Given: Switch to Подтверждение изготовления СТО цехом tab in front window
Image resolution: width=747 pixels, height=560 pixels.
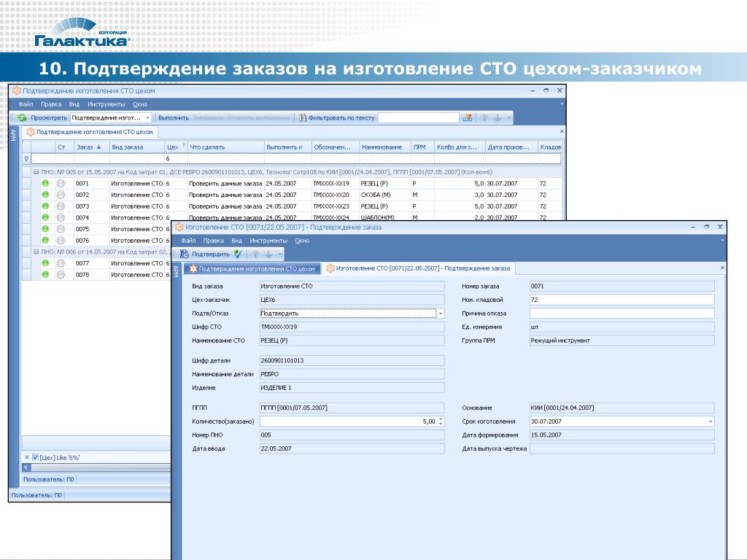Looking at the screenshot, I should click(x=252, y=268).
